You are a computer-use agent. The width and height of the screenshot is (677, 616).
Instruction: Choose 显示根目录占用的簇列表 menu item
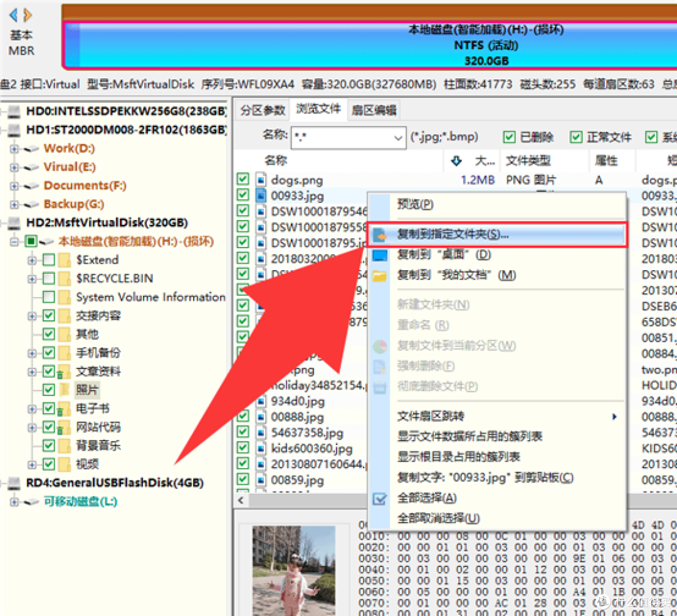(x=496, y=457)
